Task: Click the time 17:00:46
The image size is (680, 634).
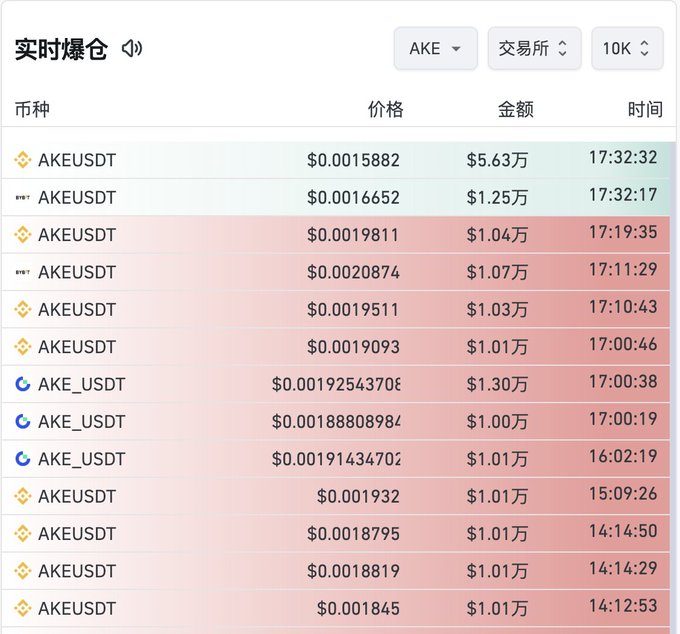Action: [623, 344]
